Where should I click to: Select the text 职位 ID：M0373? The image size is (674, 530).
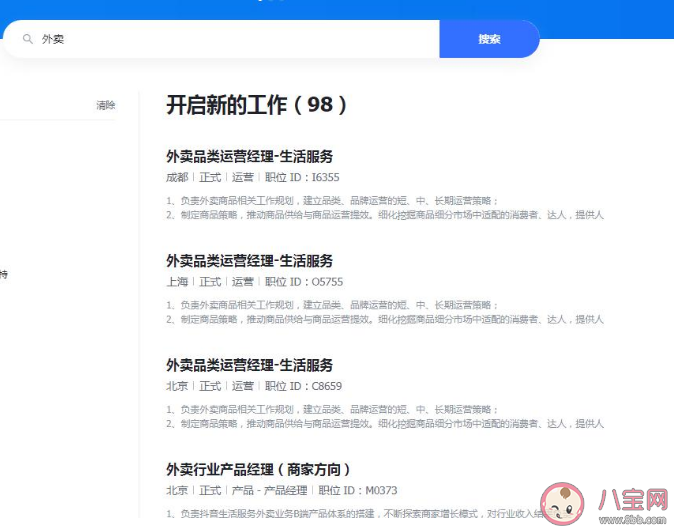point(358,490)
